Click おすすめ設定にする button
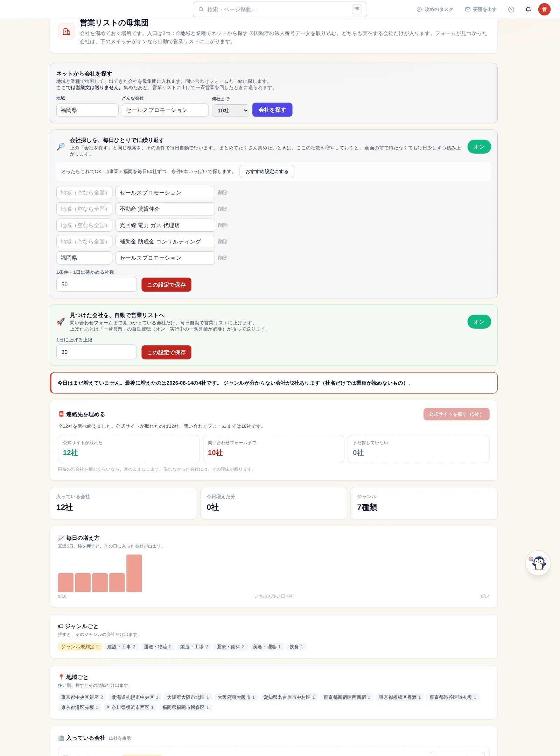Image resolution: width=560 pixels, height=756 pixels. (x=267, y=171)
